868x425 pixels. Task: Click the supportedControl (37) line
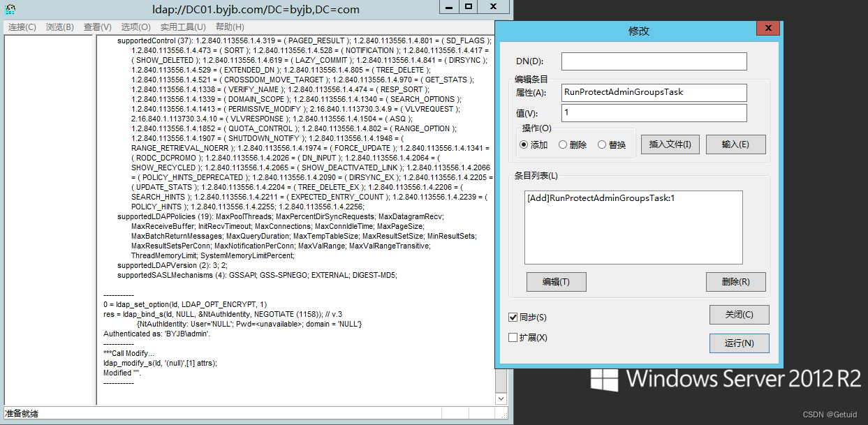click(304, 41)
